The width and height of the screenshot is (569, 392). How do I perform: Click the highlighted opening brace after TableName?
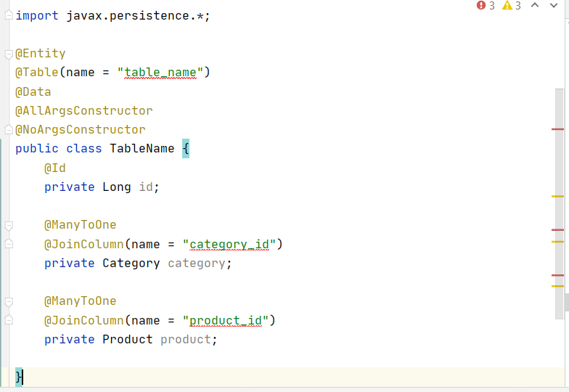pyautogui.click(x=186, y=148)
